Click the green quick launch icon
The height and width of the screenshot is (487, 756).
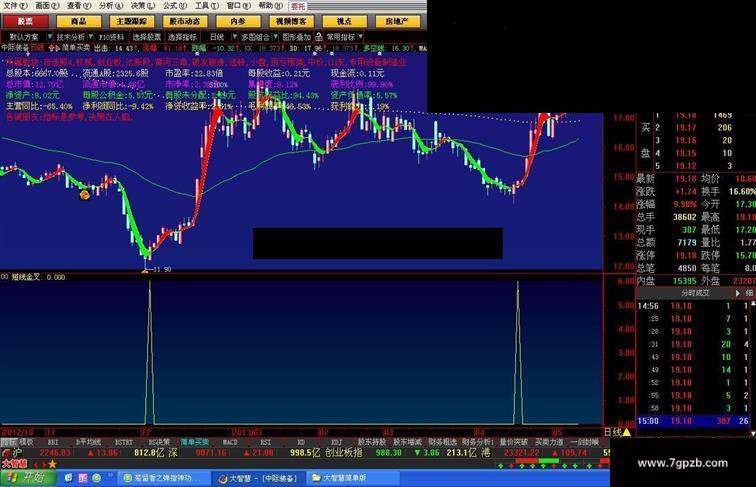(96, 478)
